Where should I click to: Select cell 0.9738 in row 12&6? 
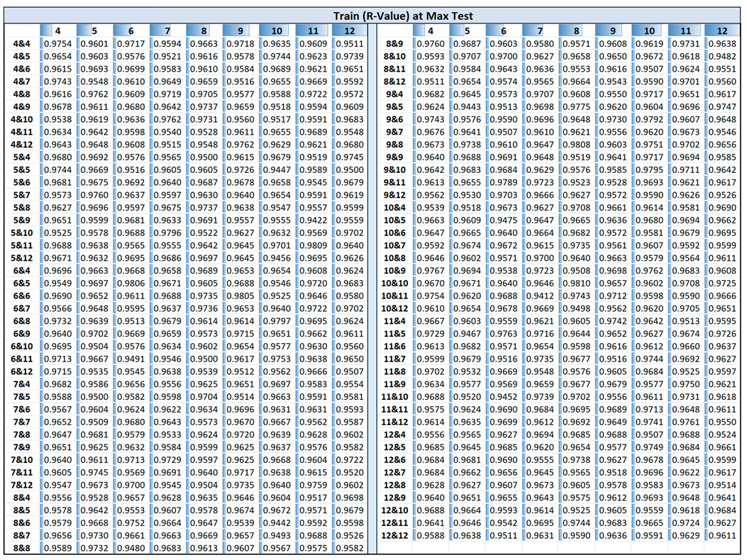pyautogui.click(x=577, y=460)
